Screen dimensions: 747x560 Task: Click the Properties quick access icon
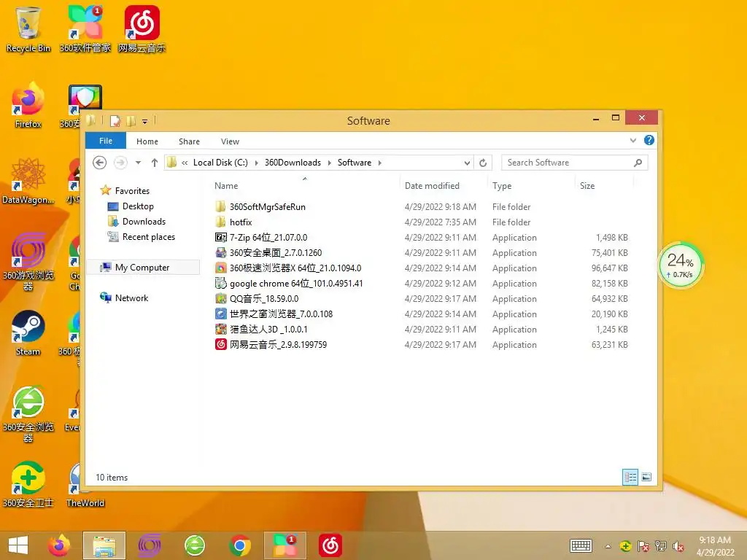pos(115,121)
